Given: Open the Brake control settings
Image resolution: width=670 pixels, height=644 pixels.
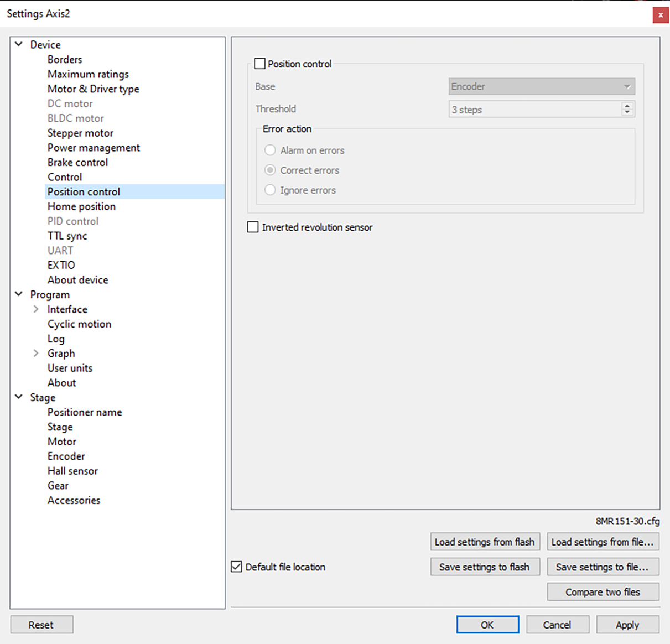Looking at the screenshot, I should coord(77,162).
